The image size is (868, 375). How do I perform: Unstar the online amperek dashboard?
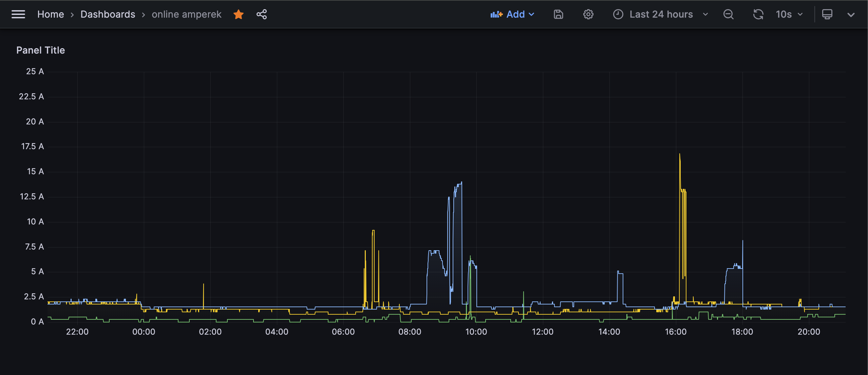[x=239, y=14]
